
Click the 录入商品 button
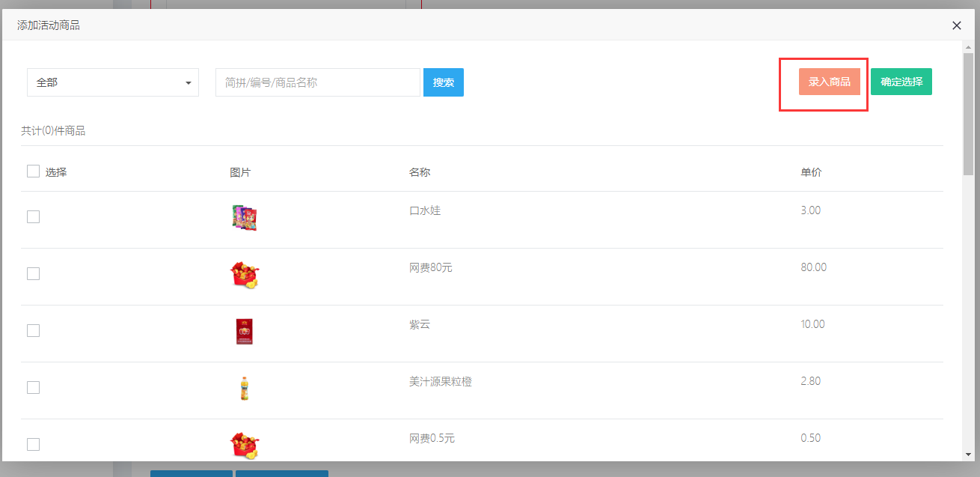tap(830, 82)
